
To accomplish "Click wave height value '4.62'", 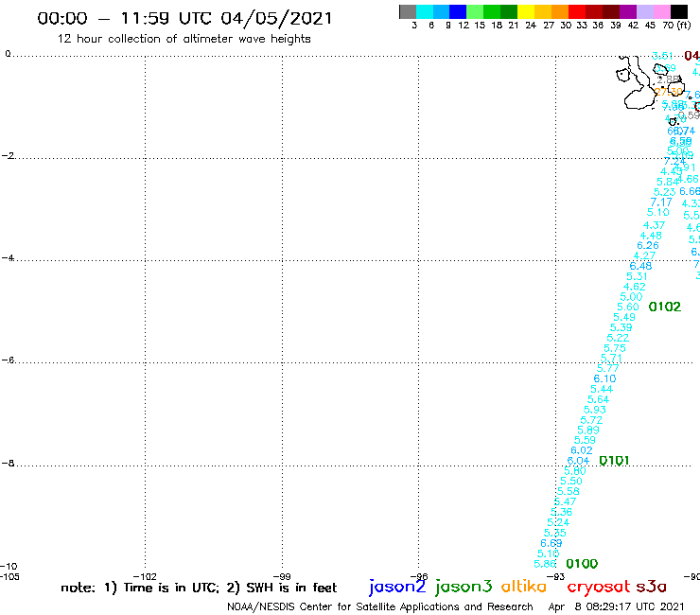I will [635, 287].
